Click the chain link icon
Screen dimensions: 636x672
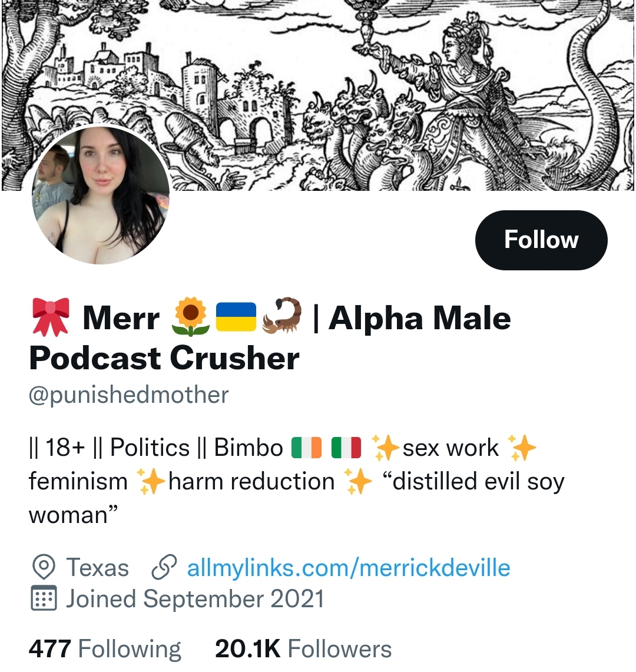(x=164, y=568)
